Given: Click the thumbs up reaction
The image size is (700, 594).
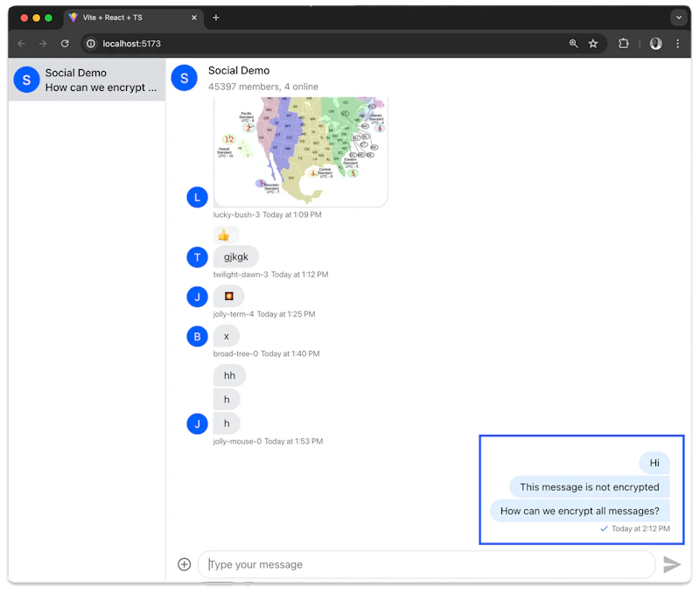Looking at the screenshot, I should [x=224, y=235].
